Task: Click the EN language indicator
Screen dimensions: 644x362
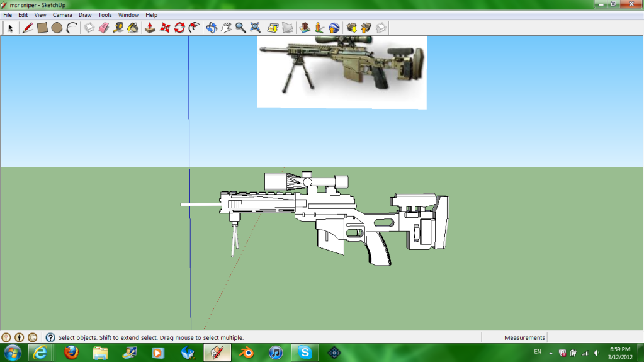Action: tap(538, 352)
